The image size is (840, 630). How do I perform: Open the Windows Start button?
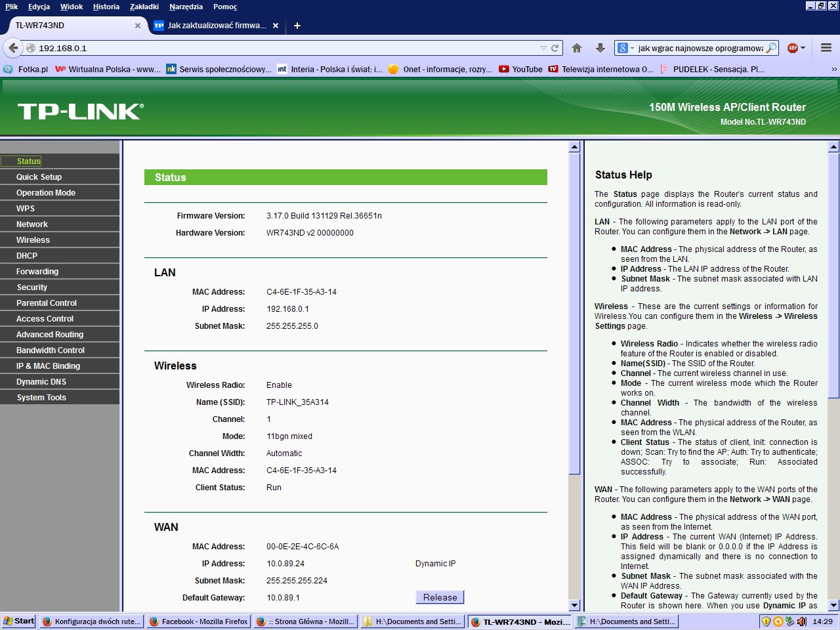tap(18, 621)
